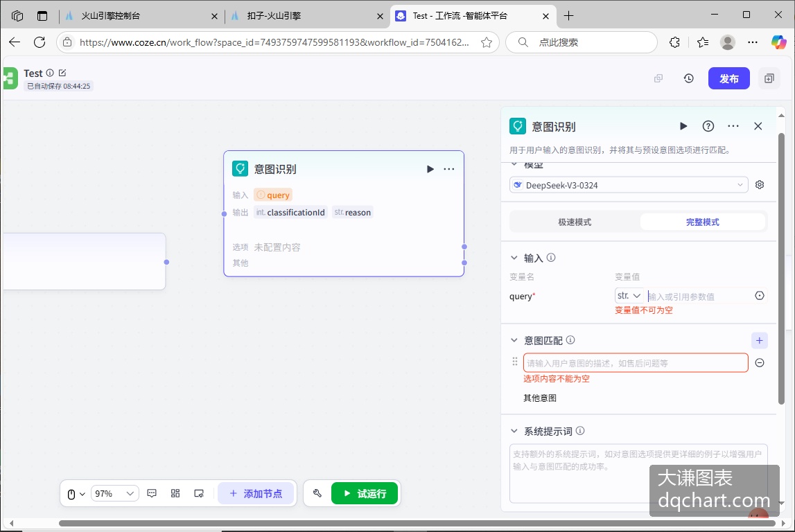Open variable reference picker for query

click(x=760, y=296)
